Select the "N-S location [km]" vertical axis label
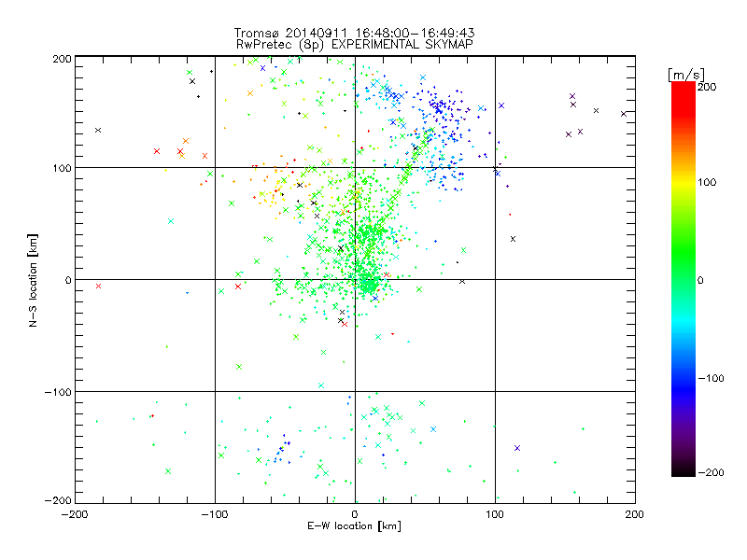This screenshot has height=560, width=747. pos(33,280)
